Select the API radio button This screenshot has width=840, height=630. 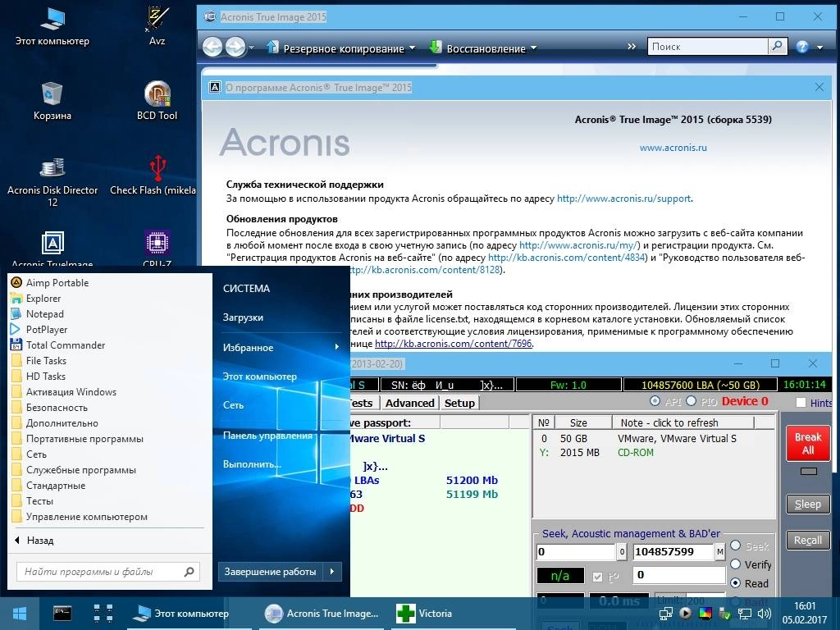655,401
